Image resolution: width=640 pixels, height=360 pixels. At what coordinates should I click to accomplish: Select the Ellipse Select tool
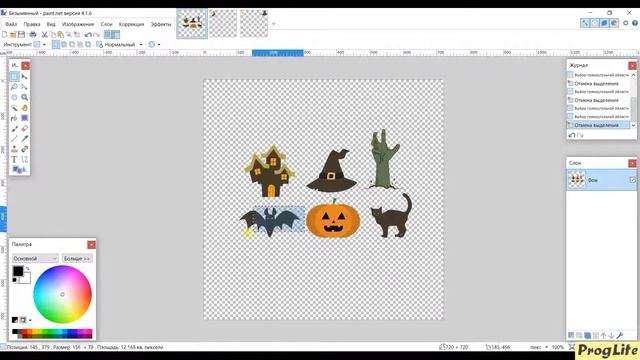click(14, 97)
